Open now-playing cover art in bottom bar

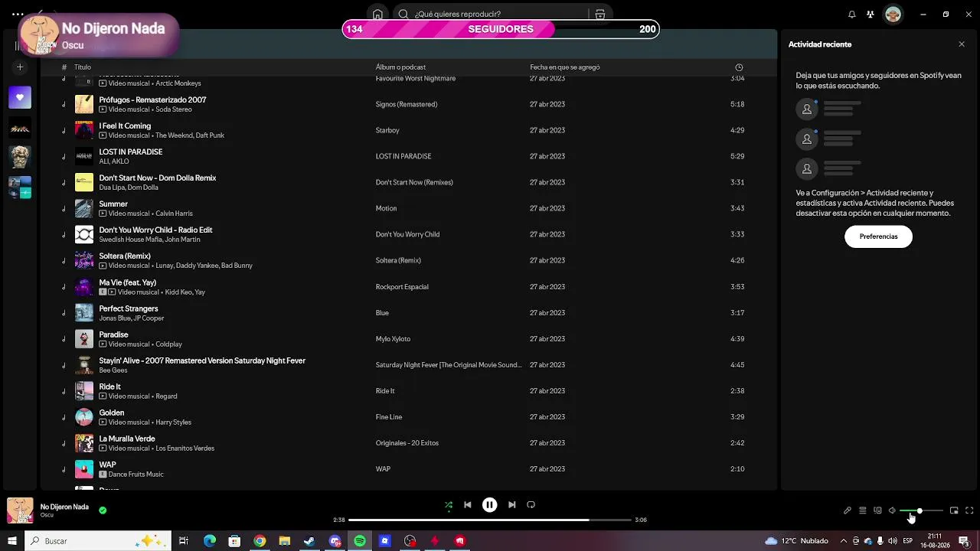(x=20, y=510)
